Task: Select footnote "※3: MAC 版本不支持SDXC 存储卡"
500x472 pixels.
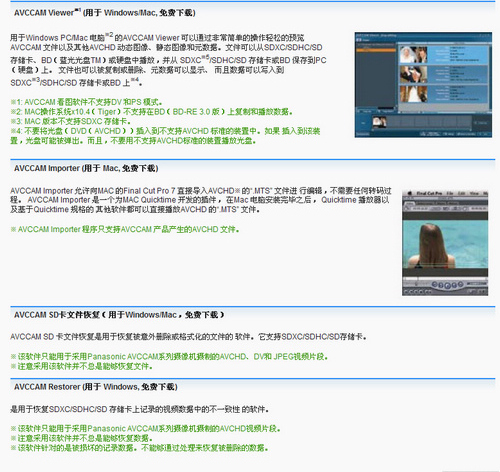Action: pyautogui.click(x=71, y=121)
